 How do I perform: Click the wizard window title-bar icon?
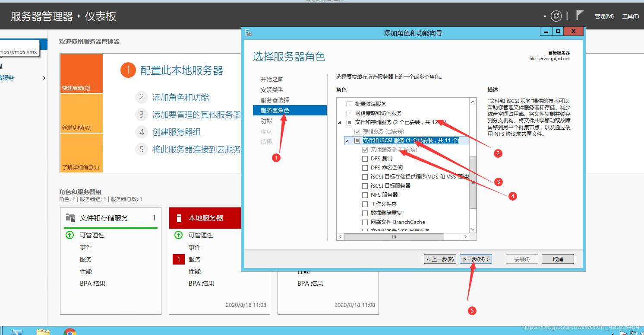[x=248, y=33]
